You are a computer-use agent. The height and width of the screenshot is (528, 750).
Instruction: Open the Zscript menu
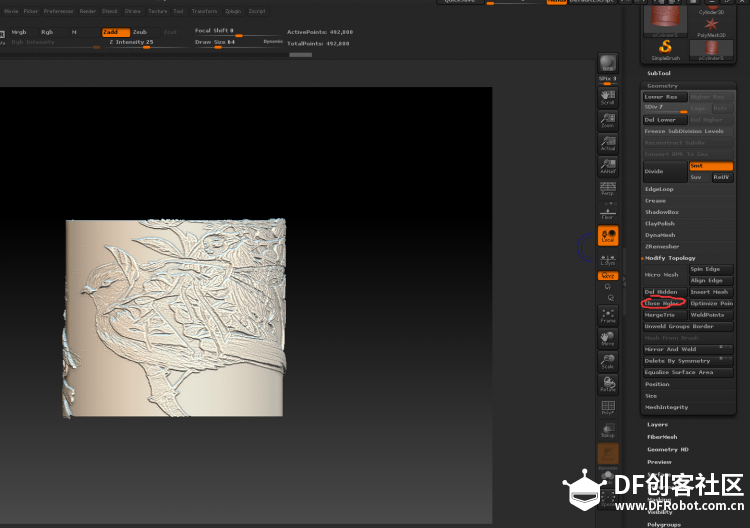(x=257, y=11)
